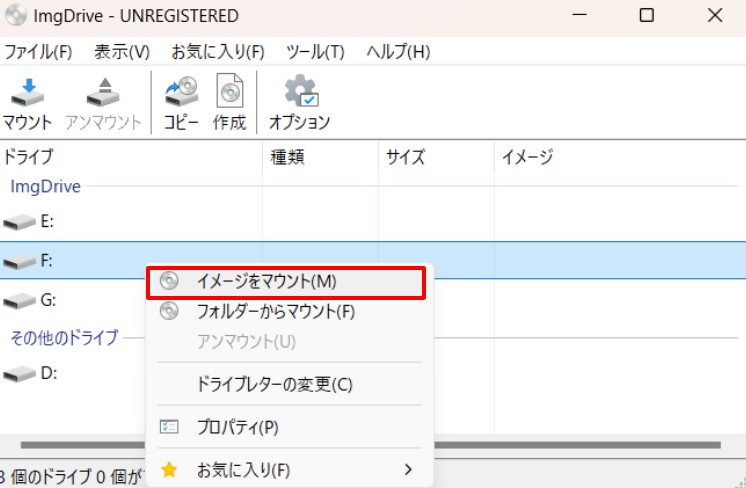Click the イメージ column header

click(x=619, y=156)
